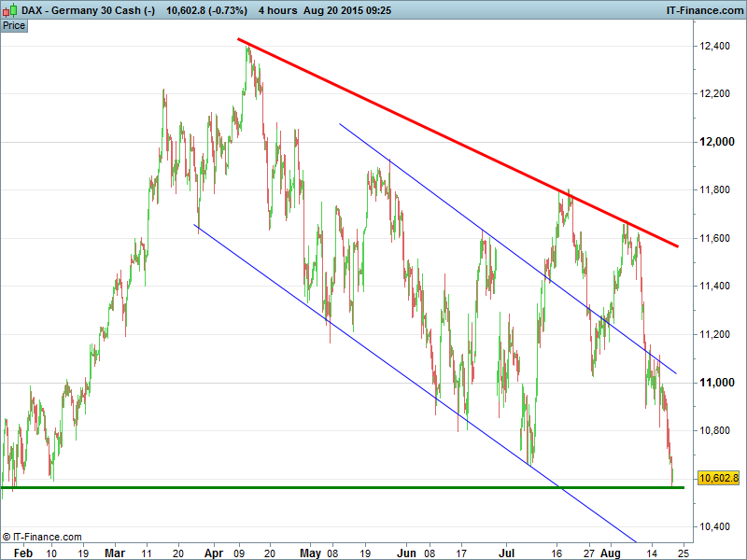Click the candlestick chart icon in header
Image resolution: width=747 pixels, height=560 pixels.
pos(9,10)
